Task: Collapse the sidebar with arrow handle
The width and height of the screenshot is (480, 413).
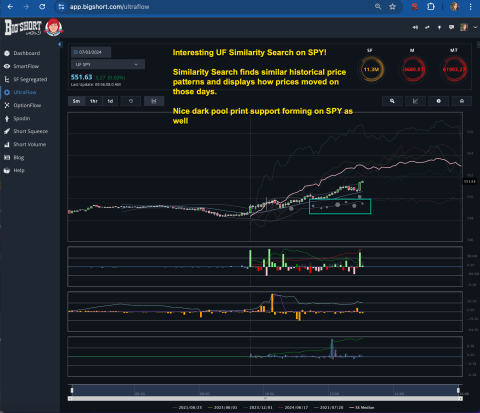Action: pos(60,44)
